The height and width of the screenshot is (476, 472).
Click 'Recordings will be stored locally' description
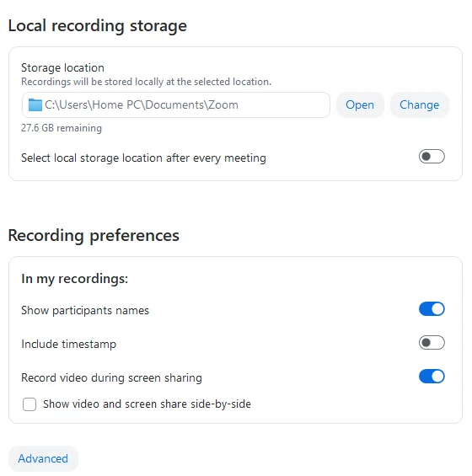tap(146, 82)
